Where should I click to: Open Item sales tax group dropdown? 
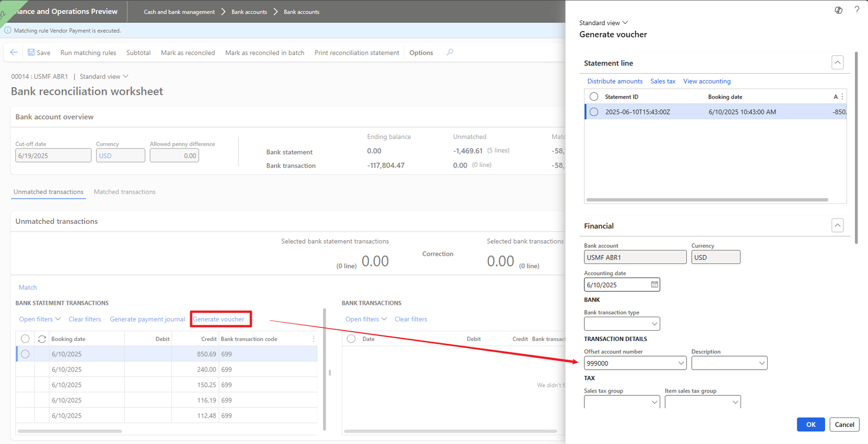(735, 402)
